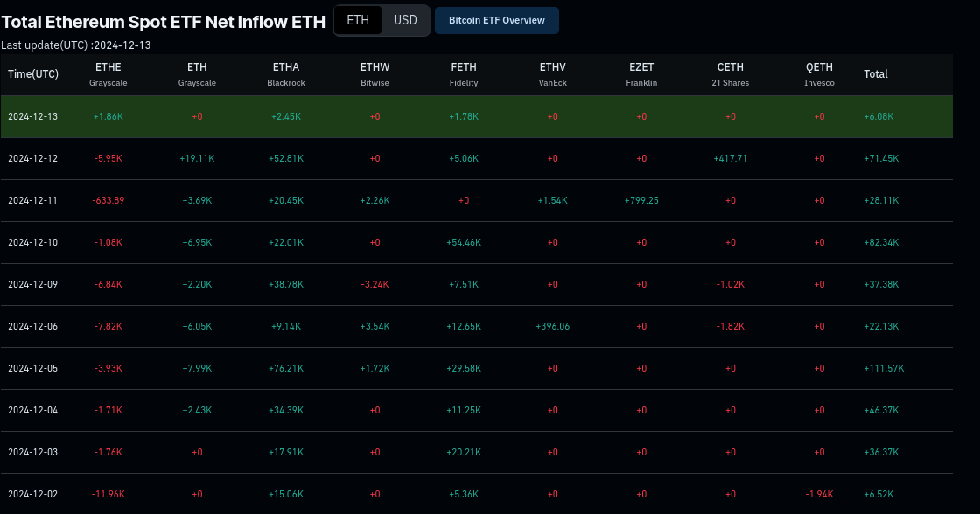
Task: Click the ETHE Grayscale column header
Action: click(108, 74)
